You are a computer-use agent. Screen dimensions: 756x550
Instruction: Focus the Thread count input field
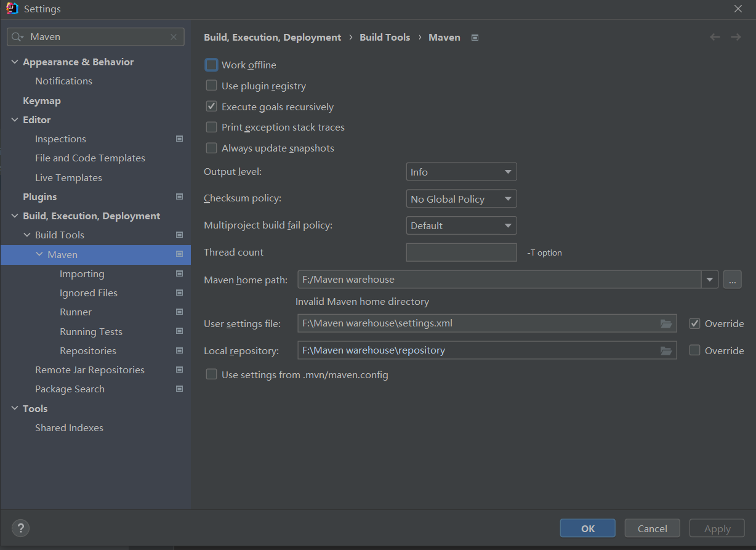(x=461, y=253)
